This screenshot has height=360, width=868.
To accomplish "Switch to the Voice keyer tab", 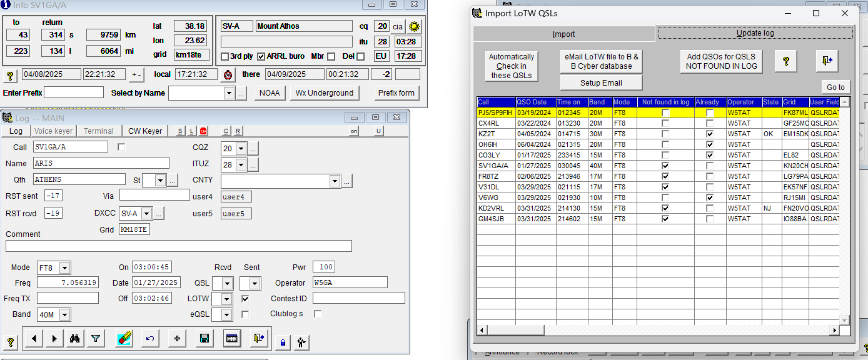I will click(x=53, y=131).
